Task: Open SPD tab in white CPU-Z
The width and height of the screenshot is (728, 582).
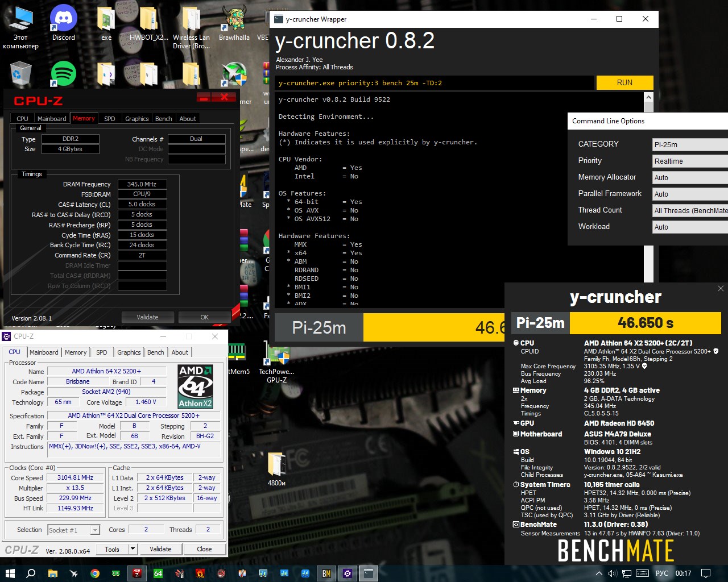Action: 102,352
